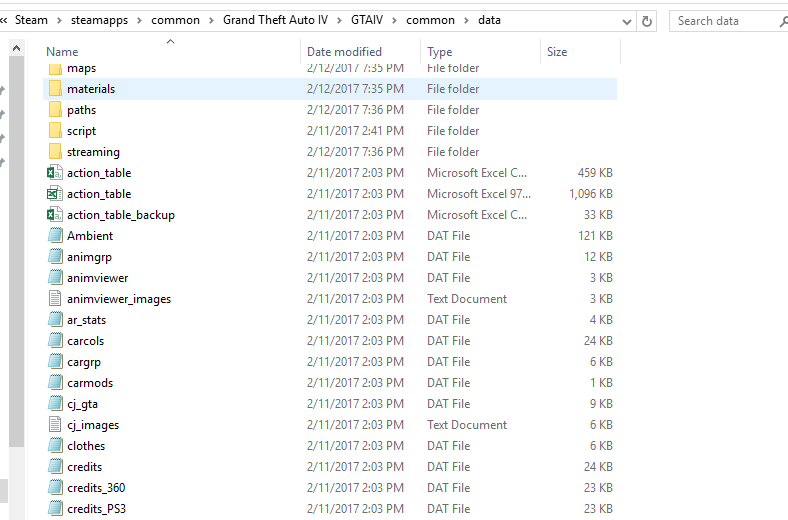
Task: Select the animviewer_images file name
Action: pyautogui.click(x=119, y=299)
